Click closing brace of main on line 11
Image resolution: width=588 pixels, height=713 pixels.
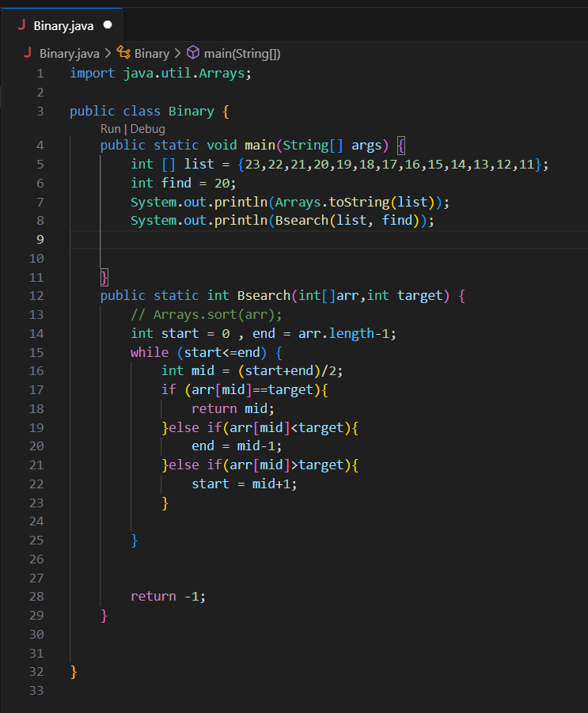pyautogui.click(x=104, y=277)
